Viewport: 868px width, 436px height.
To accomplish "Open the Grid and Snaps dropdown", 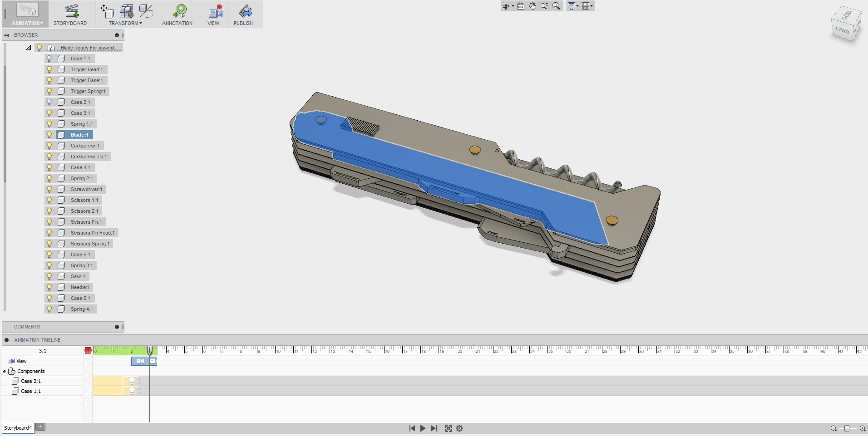I will [x=587, y=6].
